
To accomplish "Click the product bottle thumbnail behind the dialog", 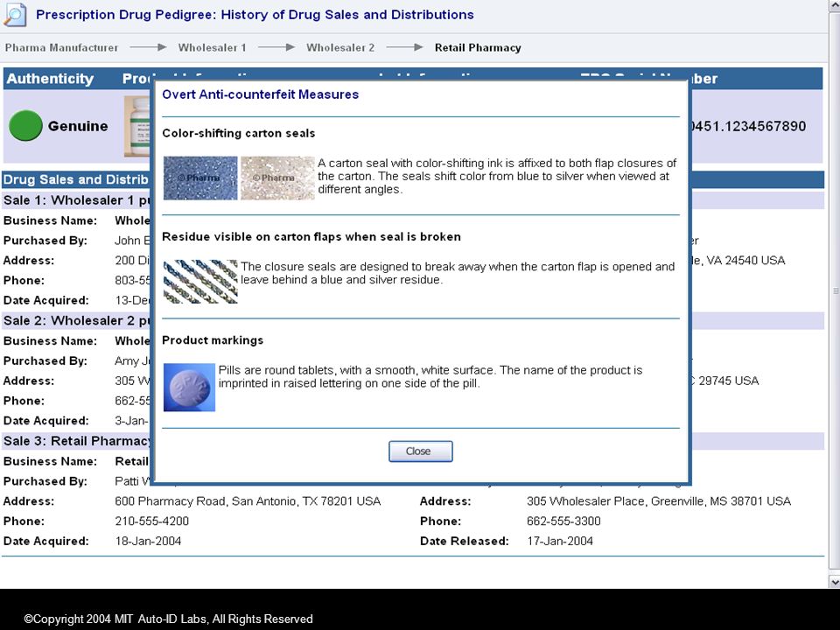I will [137, 126].
